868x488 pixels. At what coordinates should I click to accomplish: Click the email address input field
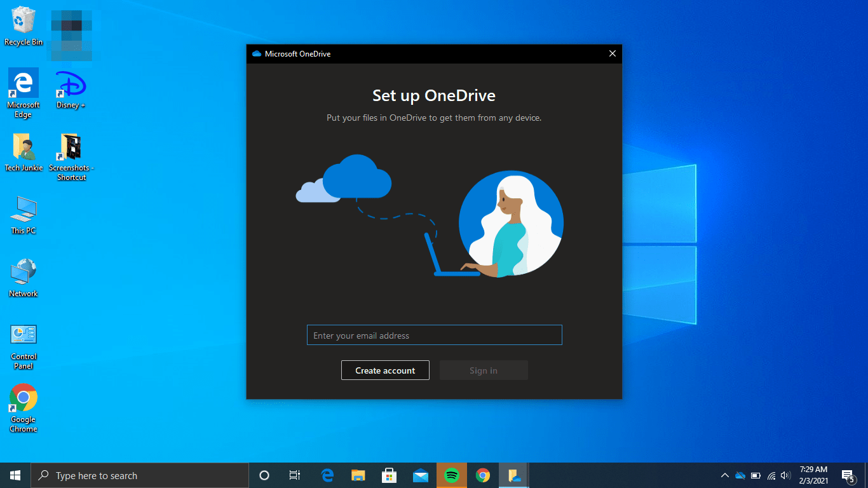click(435, 335)
